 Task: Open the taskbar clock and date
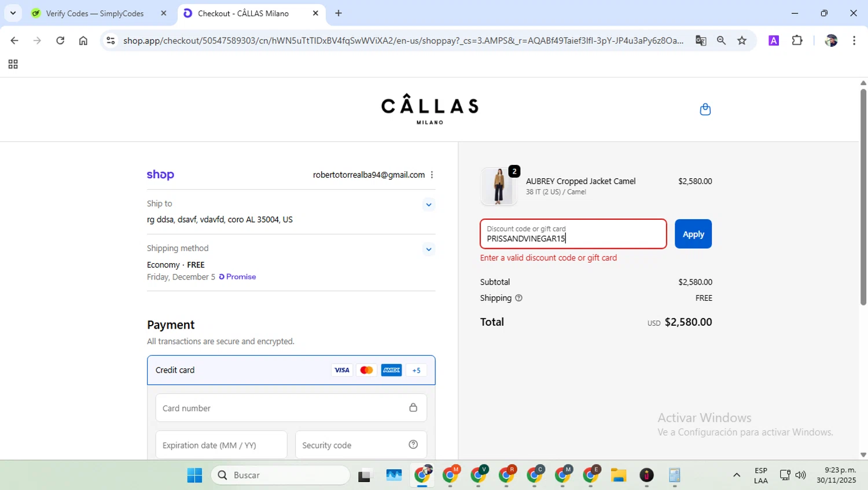[x=836, y=475]
